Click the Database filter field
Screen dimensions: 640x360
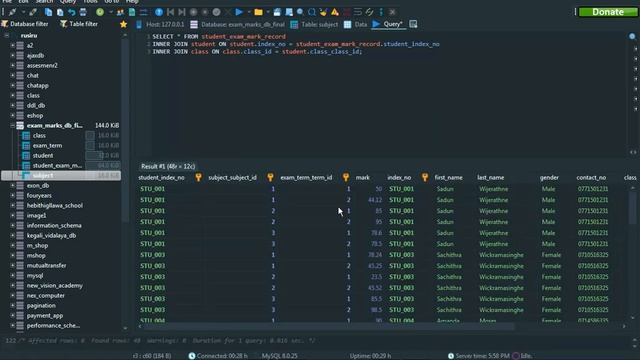coord(25,24)
